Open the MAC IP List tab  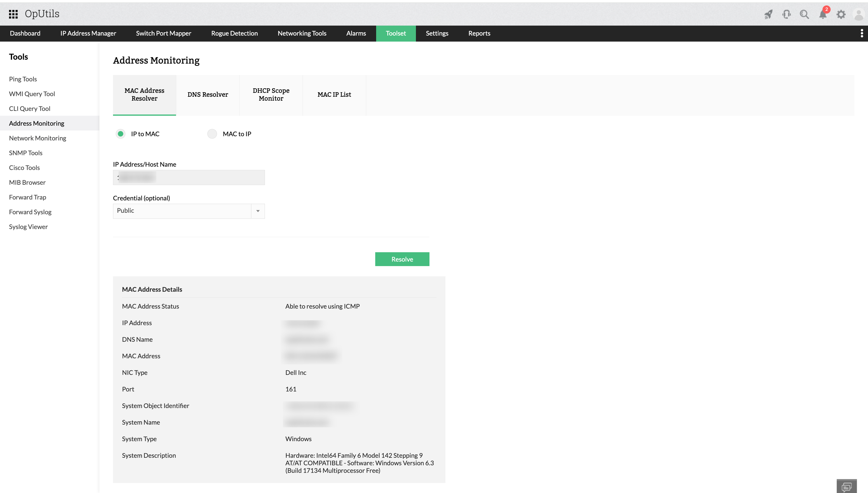334,95
